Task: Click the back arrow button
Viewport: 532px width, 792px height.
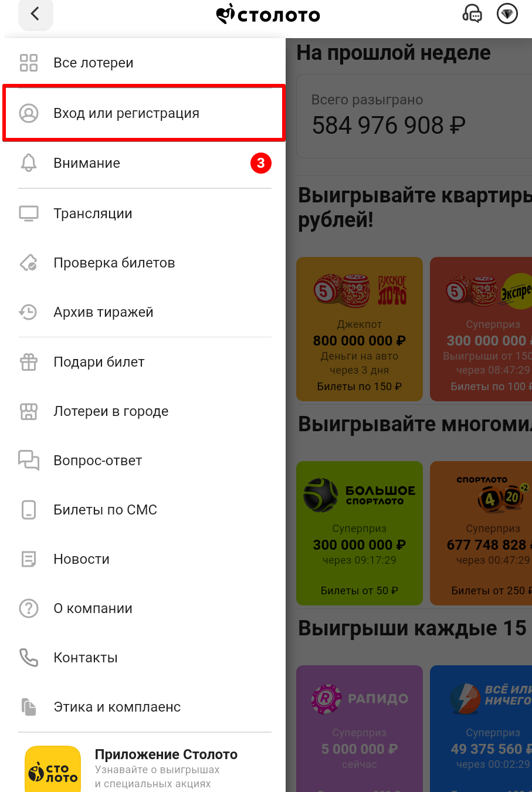Action: coord(35,13)
